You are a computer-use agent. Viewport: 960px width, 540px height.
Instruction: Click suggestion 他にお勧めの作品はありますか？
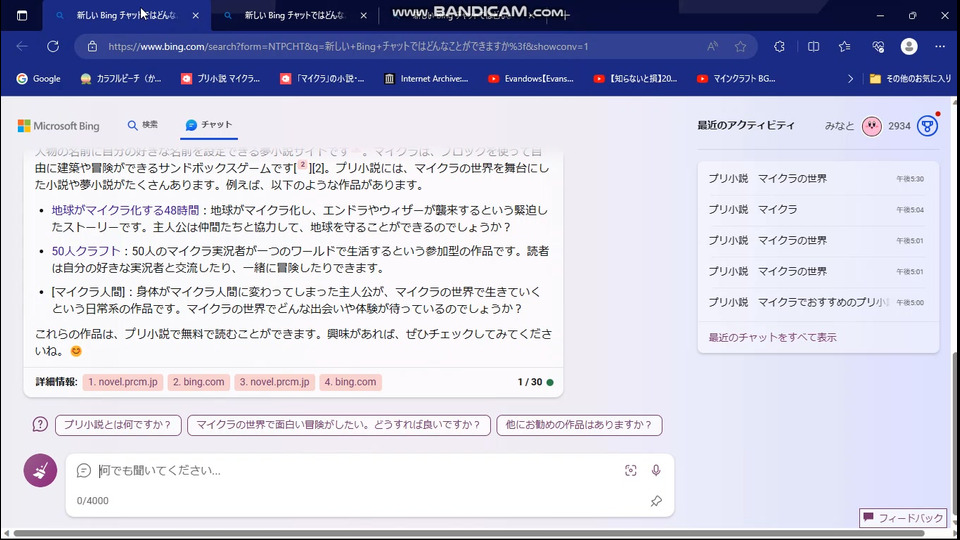click(579, 425)
